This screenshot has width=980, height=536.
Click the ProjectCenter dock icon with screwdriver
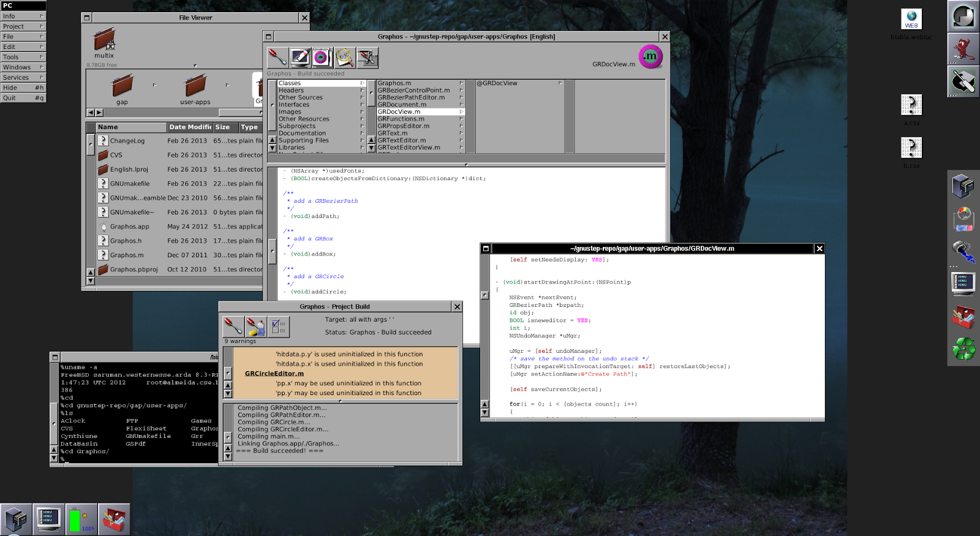(963, 80)
